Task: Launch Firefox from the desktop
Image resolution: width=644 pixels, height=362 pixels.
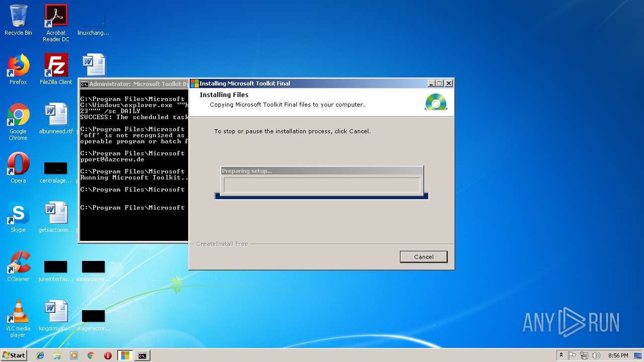Action: [x=18, y=69]
